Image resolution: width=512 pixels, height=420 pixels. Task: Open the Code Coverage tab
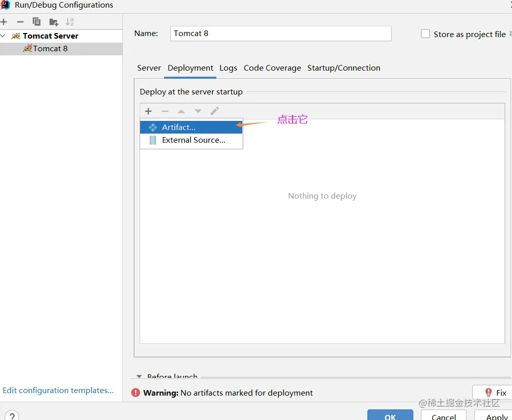272,68
